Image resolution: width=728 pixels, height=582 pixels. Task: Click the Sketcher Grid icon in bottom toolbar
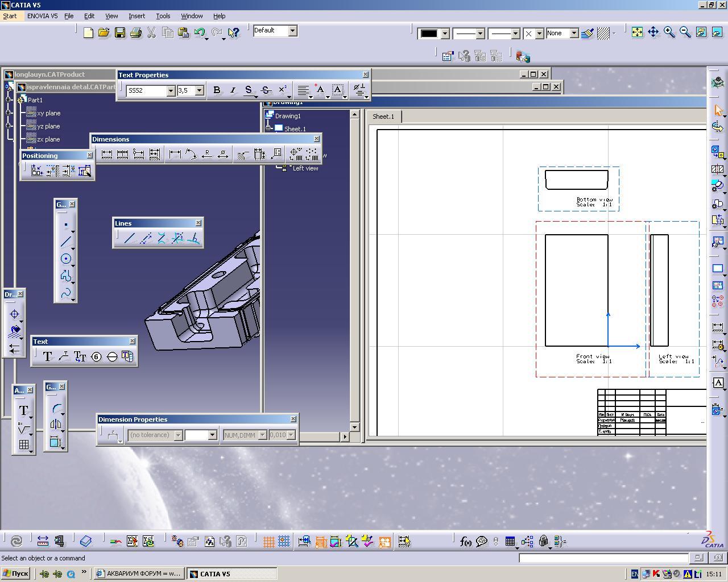pos(268,542)
